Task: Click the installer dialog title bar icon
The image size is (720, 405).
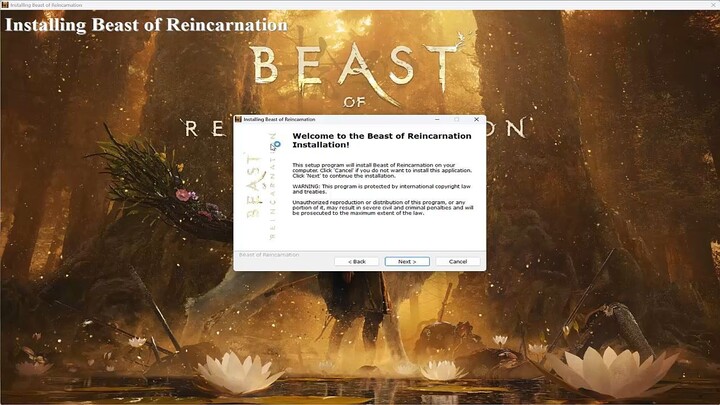Action: pyautogui.click(x=238, y=119)
